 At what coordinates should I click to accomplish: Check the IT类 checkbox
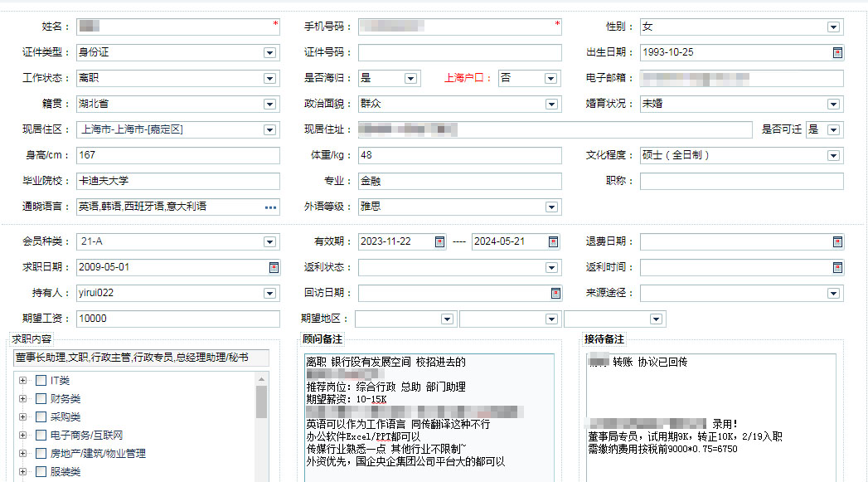point(41,381)
